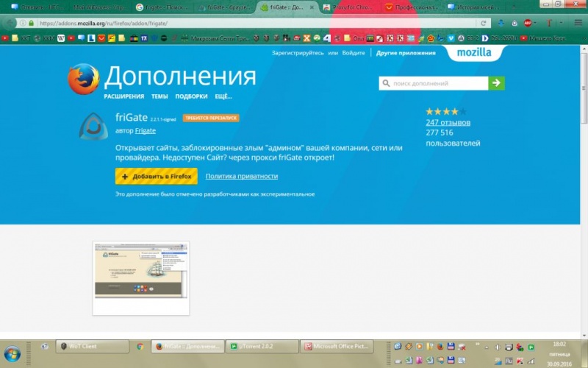The image size is (588, 368).
Task: Launch Chrome from the taskbar
Action: click(x=140, y=346)
